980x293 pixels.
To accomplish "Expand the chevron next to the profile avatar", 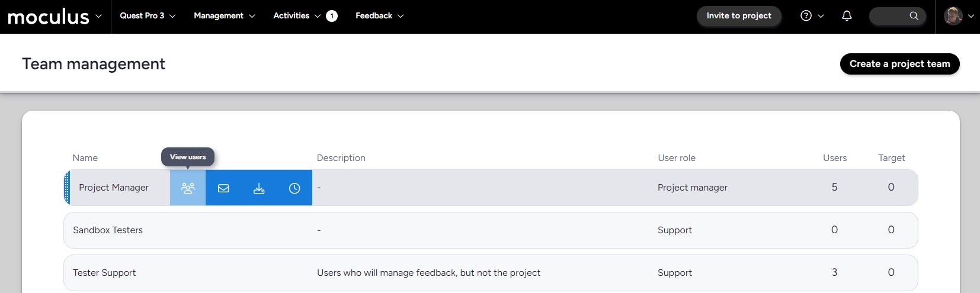I will point(971,17).
